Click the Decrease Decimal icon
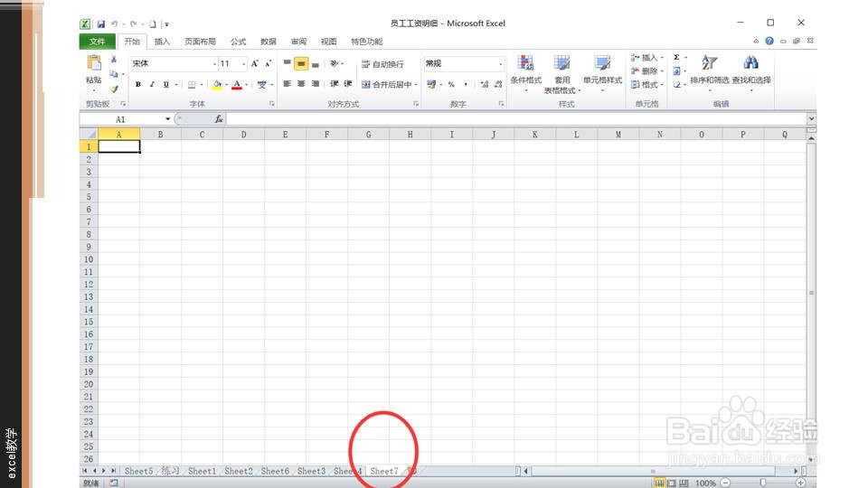868x488 pixels. pyautogui.click(x=498, y=84)
